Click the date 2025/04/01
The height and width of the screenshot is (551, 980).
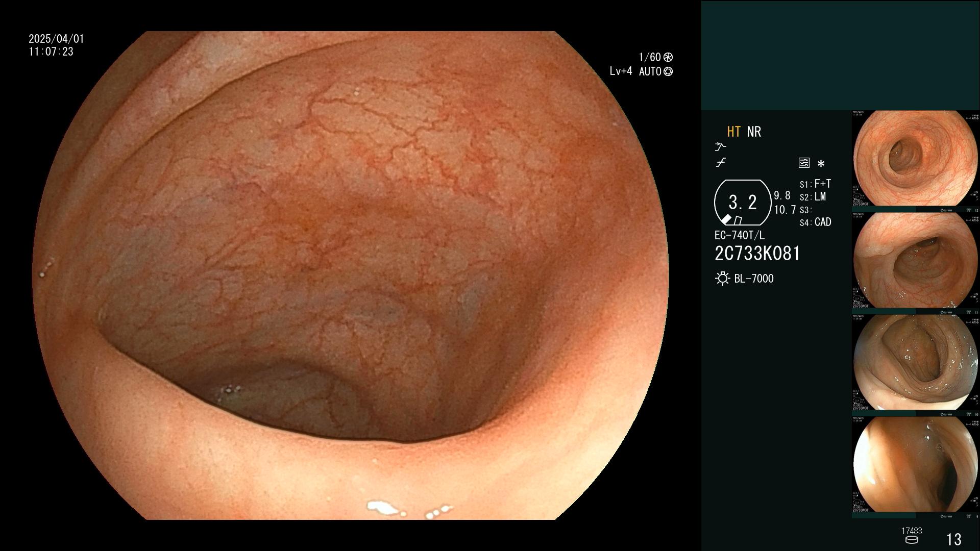click(x=56, y=39)
